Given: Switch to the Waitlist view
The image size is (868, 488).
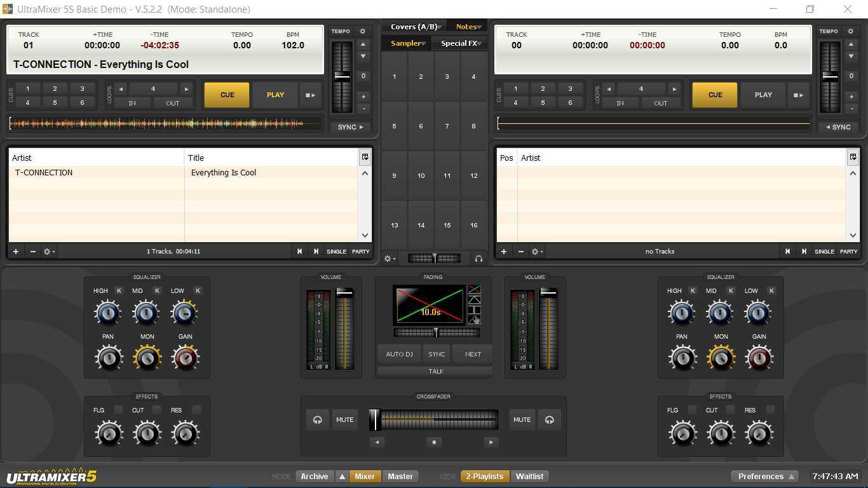Looking at the screenshot, I should [529, 476].
